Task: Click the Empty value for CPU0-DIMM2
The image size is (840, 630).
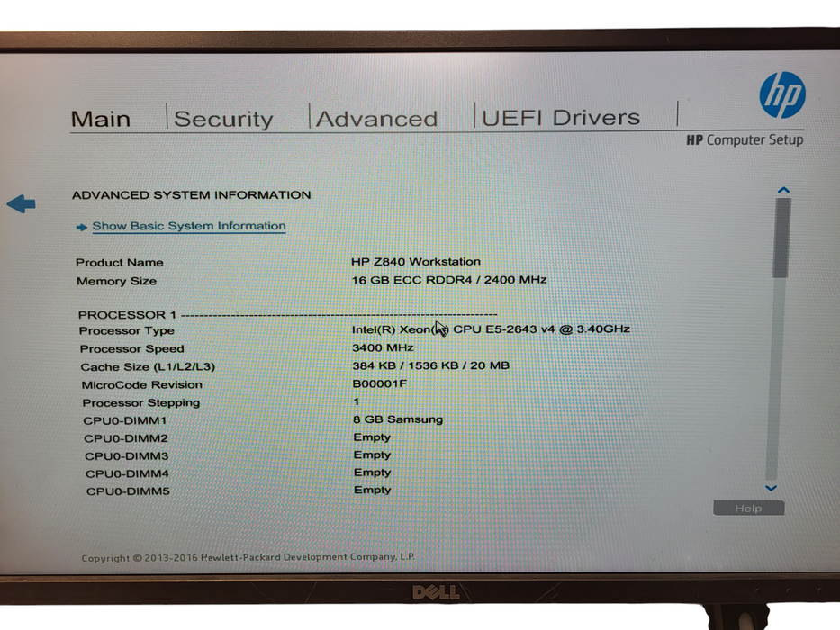Action: 372,437
